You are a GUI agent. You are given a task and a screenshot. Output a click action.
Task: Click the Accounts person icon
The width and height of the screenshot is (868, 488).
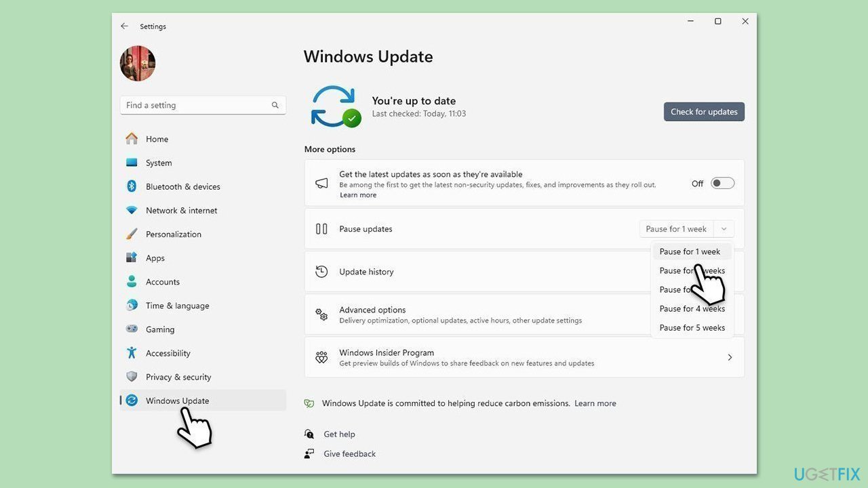132,281
